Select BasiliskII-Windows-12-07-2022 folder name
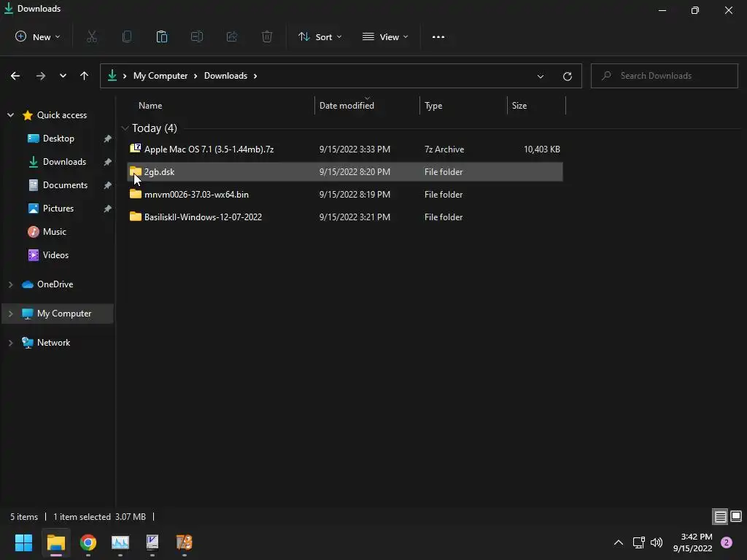The height and width of the screenshot is (560, 747). pyautogui.click(x=203, y=217)
